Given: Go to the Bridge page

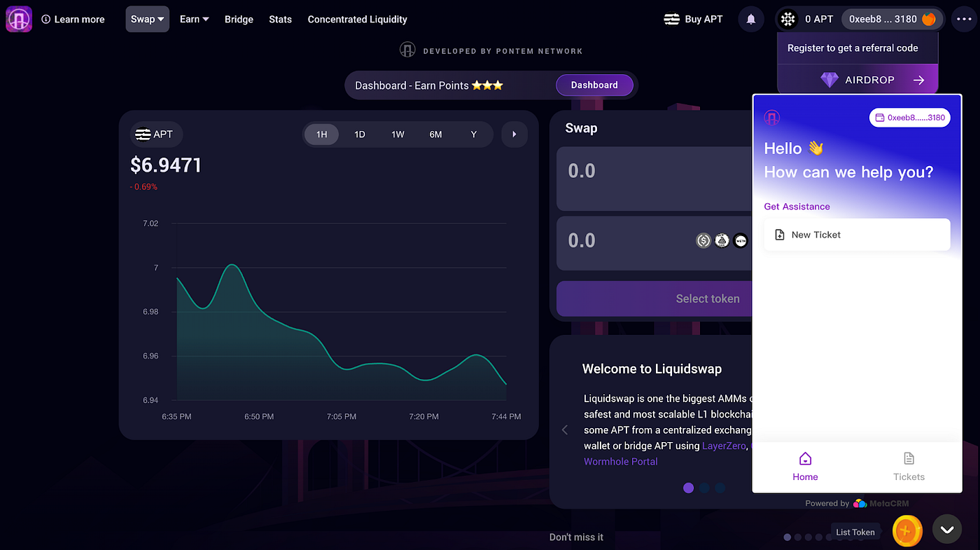Looking at the screenshot, I should pos(239,19).
